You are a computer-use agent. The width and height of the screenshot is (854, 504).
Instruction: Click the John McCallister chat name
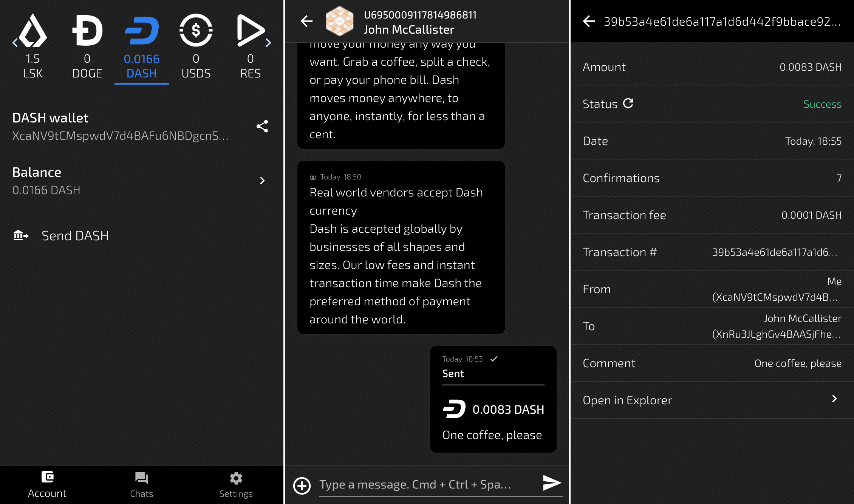tap(409, 30)
